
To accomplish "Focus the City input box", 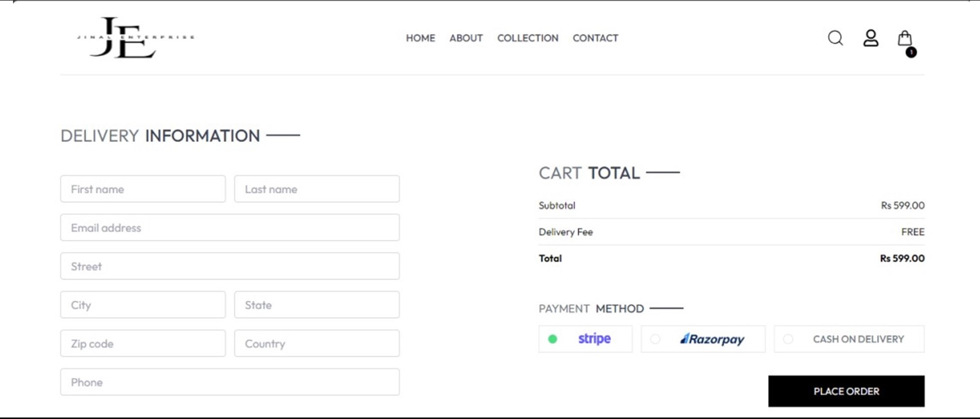I will (x=143, y=305).
